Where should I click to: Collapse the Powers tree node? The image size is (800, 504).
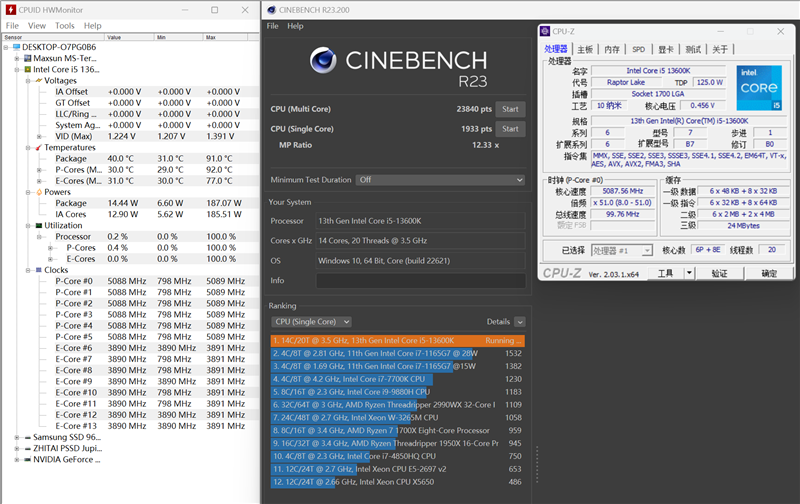tap(28, 192)
